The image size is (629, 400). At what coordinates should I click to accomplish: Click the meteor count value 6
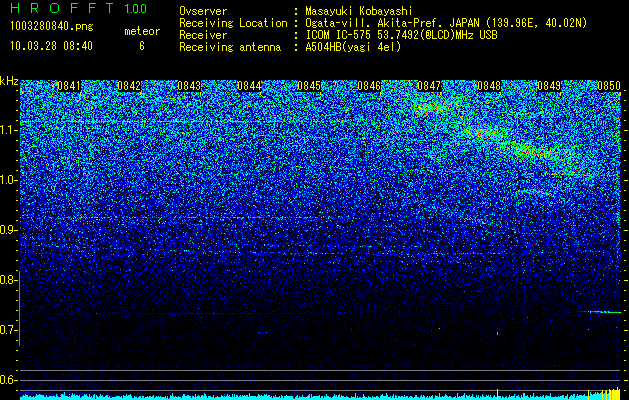point(142,46)
